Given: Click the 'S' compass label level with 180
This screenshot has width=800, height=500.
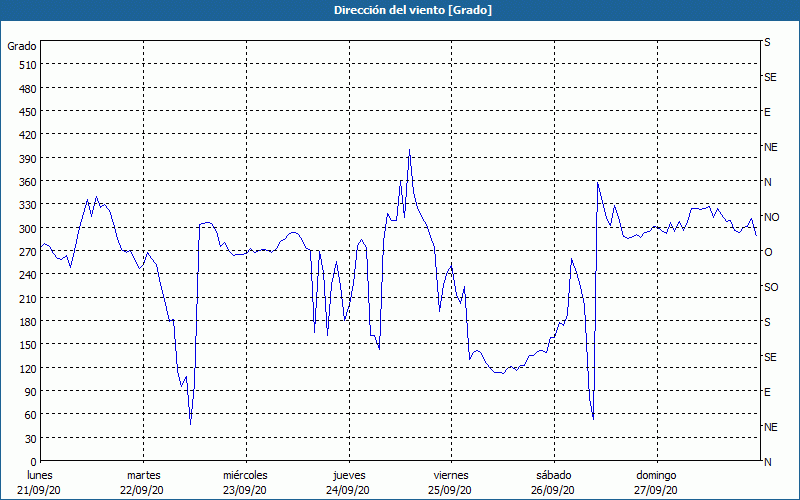Looking at the screenshot, I should pos(767,322).
